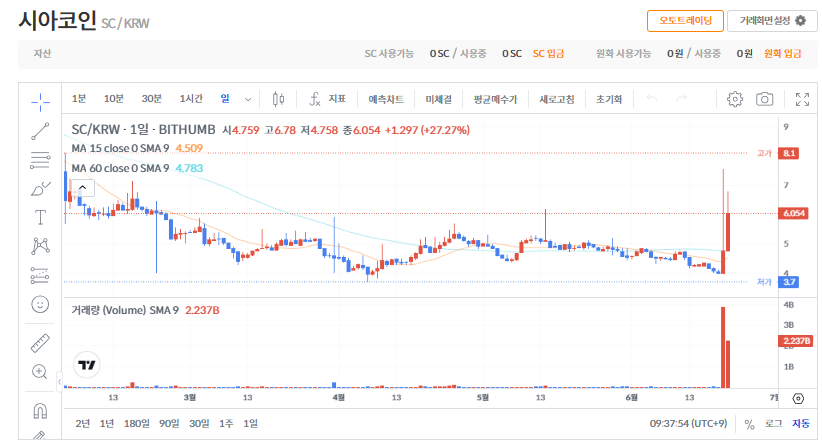
Task: Click the 6.054 current price label
Action: pyautogui.click(x=793, y=213)
